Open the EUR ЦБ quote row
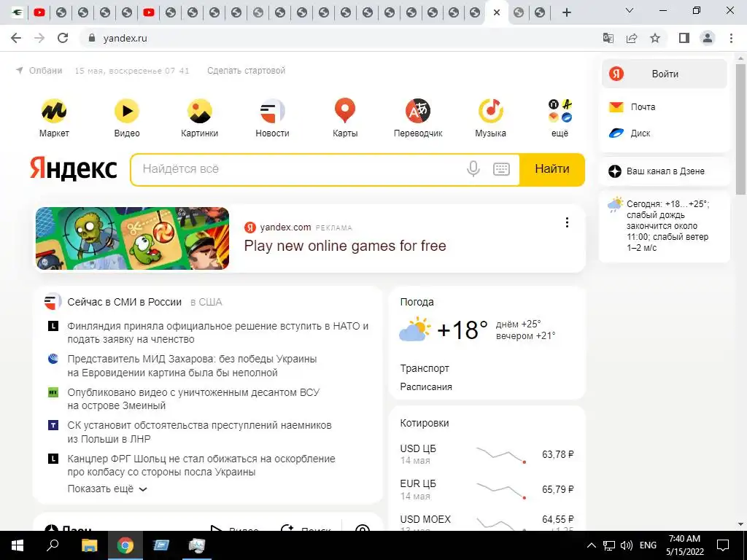Screen dimensions: 747x560 tap(487, 489)
